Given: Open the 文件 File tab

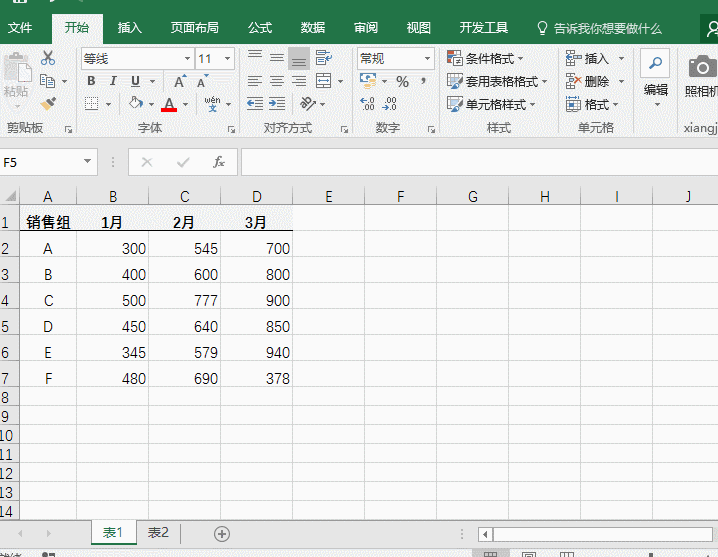Looking at the screenshot, I should (x=21, y=28).
